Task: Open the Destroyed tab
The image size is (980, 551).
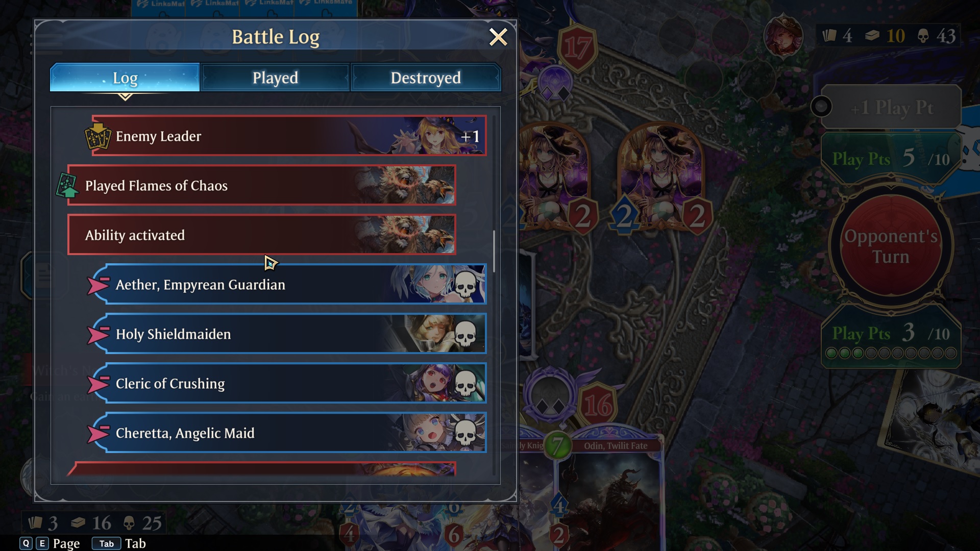Action: (x=426, y=78)
